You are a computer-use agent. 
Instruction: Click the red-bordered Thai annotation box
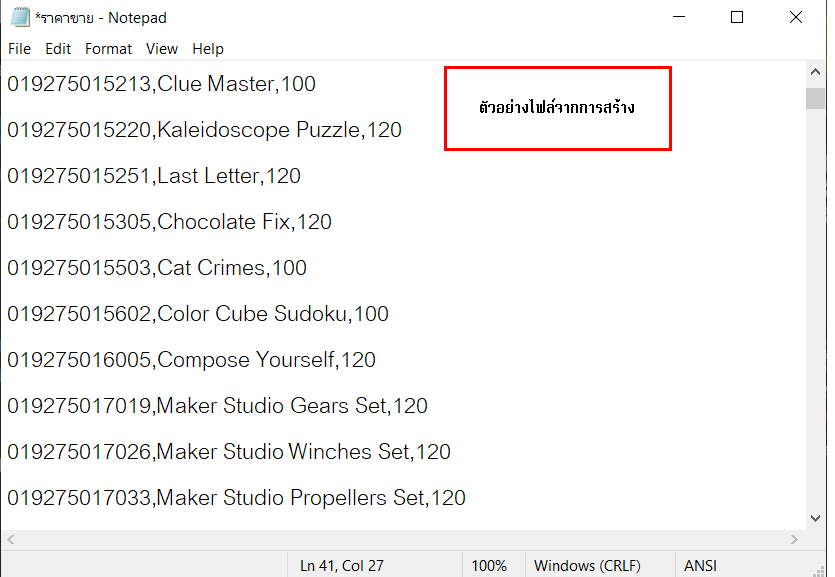tap(558, 109)
